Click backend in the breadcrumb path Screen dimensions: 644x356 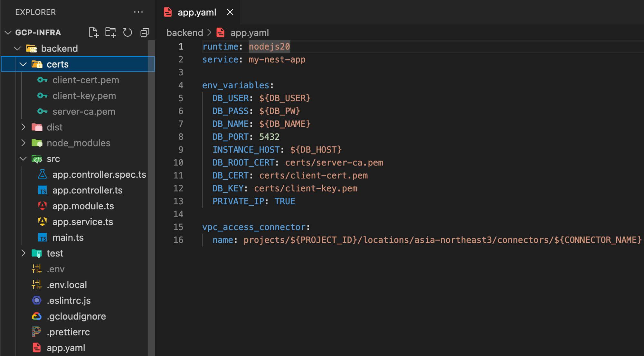[x=185, y=33]
